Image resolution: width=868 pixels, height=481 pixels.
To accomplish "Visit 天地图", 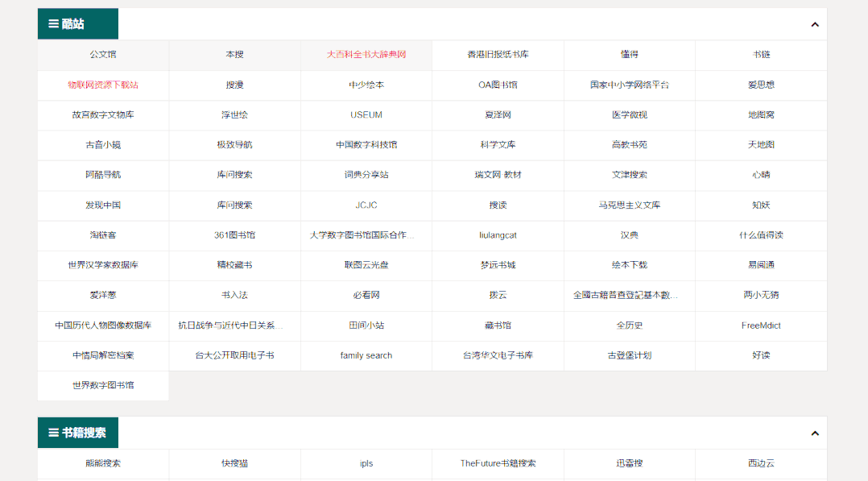I will coord(761,145).
